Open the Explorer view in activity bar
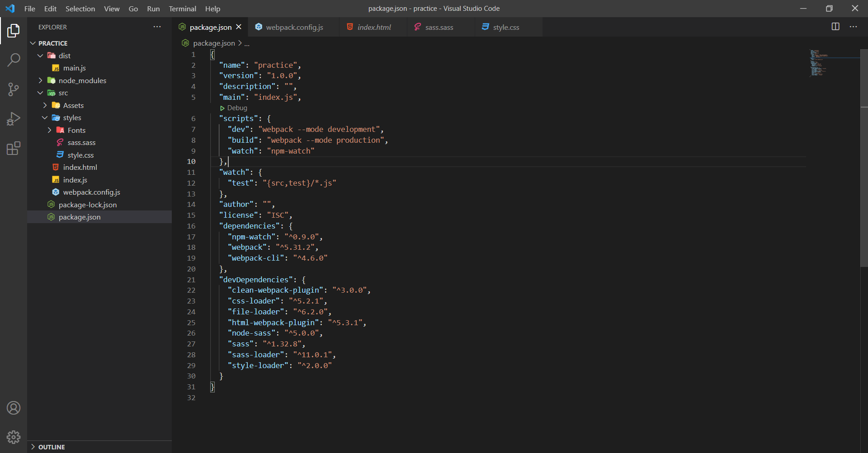Screen dimensions: 868x453 pyautogui.click(x=14, y=31)
